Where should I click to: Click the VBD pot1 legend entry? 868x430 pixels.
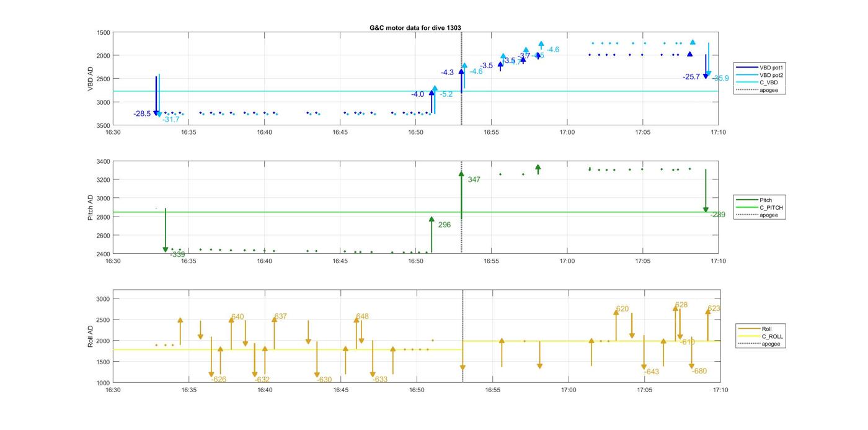pyautogui.click(x=771, y=67)
